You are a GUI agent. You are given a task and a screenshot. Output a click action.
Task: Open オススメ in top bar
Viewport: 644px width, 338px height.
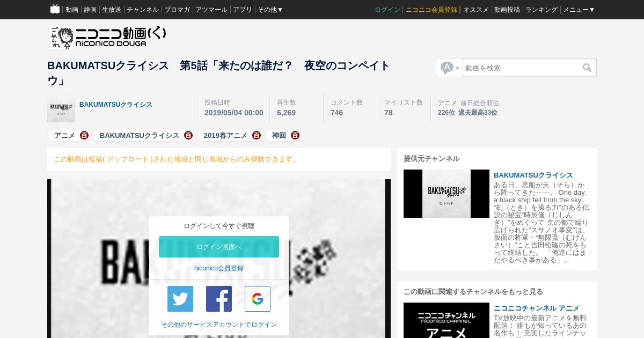click(x=476, y=10)
